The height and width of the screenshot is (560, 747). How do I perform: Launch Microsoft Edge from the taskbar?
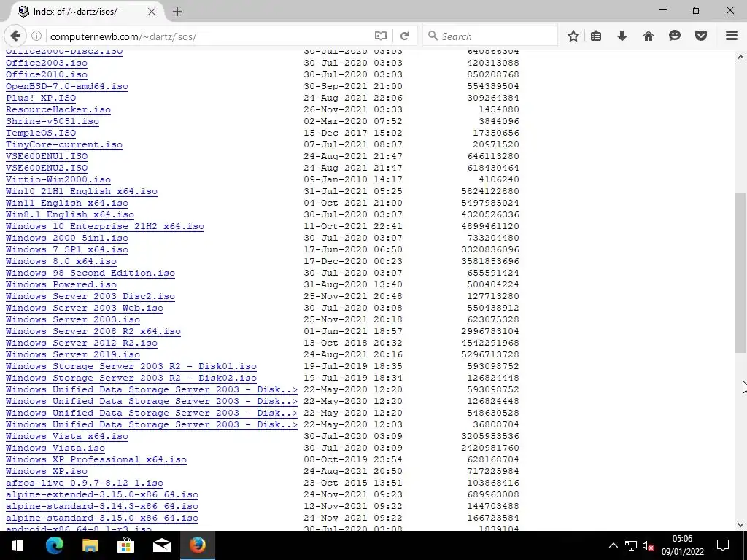click(54, 545)
